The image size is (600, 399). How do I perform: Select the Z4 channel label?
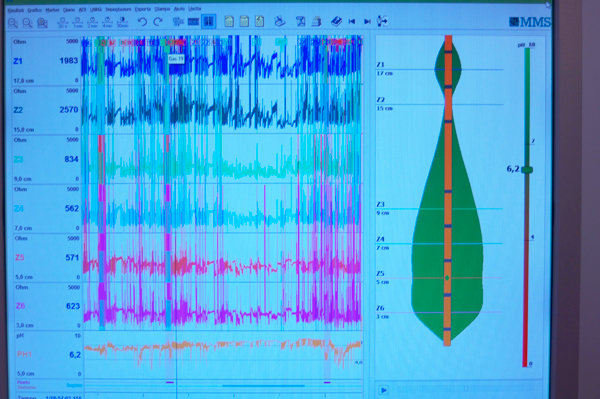pos(19,208)
